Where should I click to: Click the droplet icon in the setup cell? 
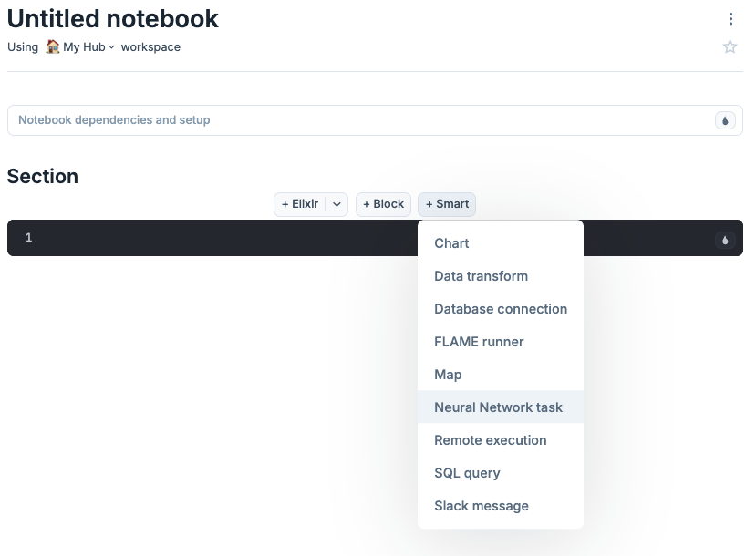click(x=725, y=120)
